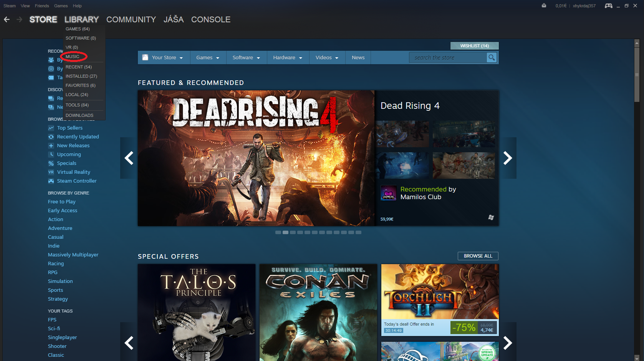The height and width of the screenshot is (361, 644).
Task: Open the Dead Rising 4 featured banner
Action: 256,158
